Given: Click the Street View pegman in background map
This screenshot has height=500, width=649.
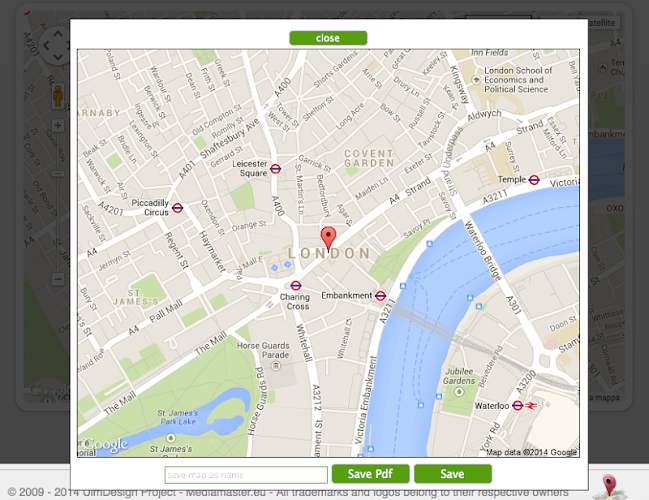Looking at the screenshot, I should click(58, 96).
